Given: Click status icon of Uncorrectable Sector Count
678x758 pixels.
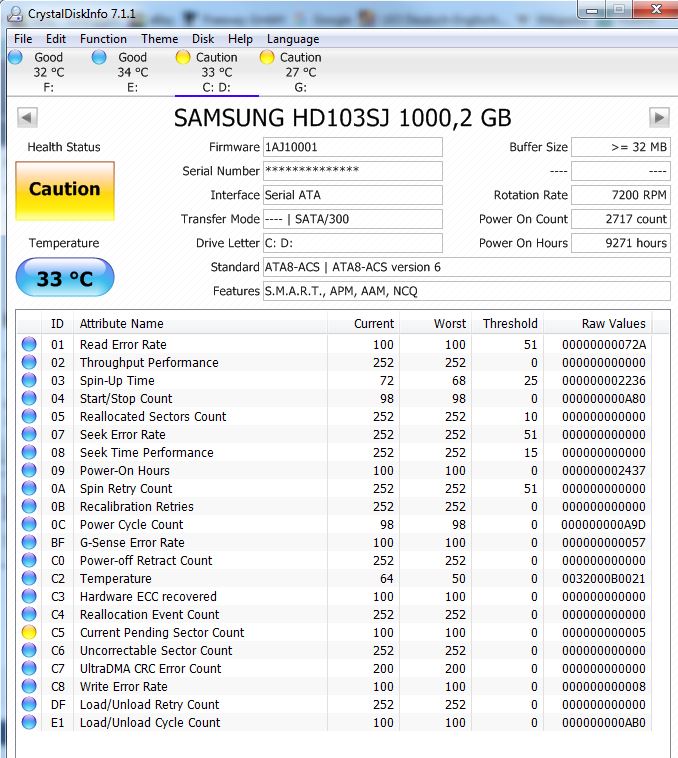Looking at the screenshot, I should [29, 650].
